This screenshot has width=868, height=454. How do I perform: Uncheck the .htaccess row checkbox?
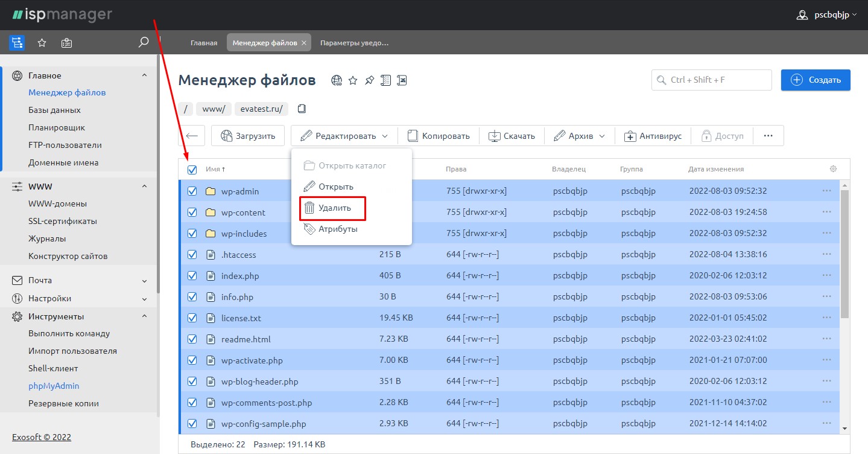pyautogui.click(x=192, y=255)
